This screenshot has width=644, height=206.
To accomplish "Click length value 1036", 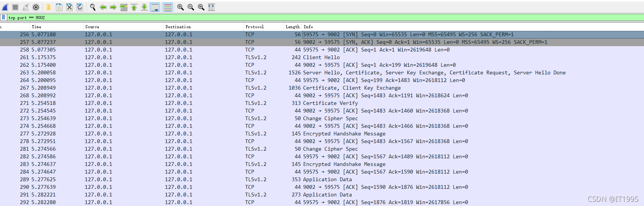I will pos(295,88).
